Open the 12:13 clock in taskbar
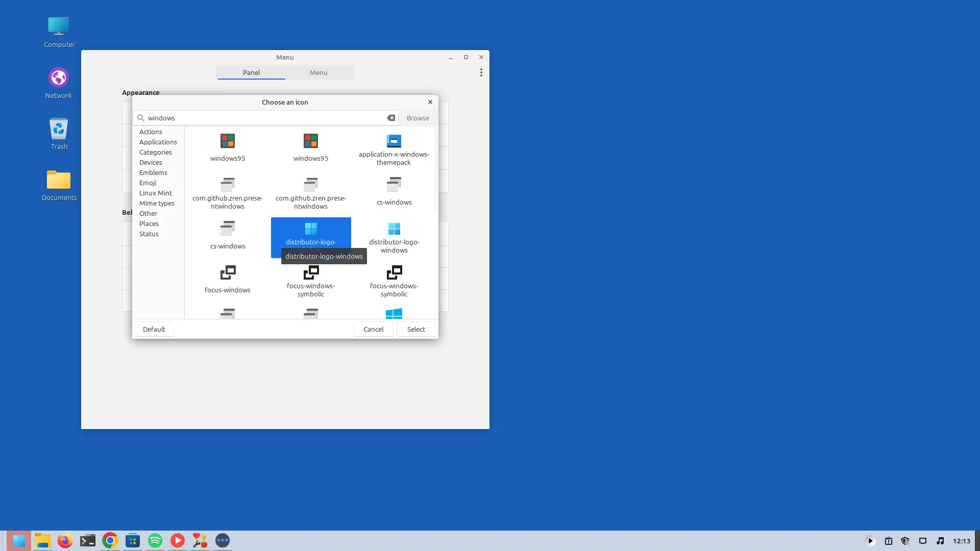Screen dimensions: 980x551 (x=962, y=541)
